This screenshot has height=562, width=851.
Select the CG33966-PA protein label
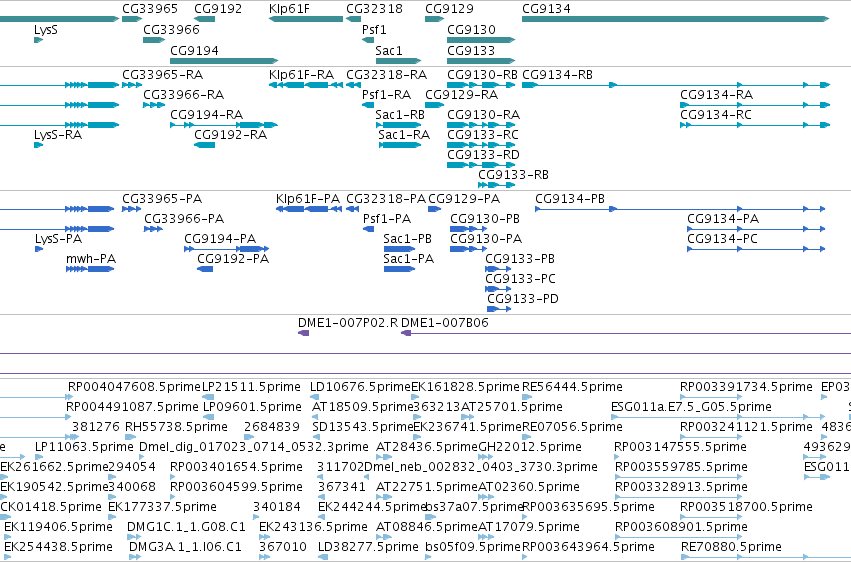click(184, 219)
